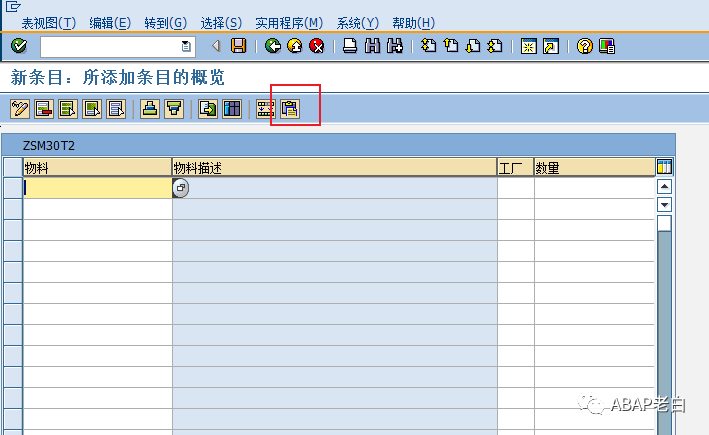Click the Column configuration icon

coord(232,109)
